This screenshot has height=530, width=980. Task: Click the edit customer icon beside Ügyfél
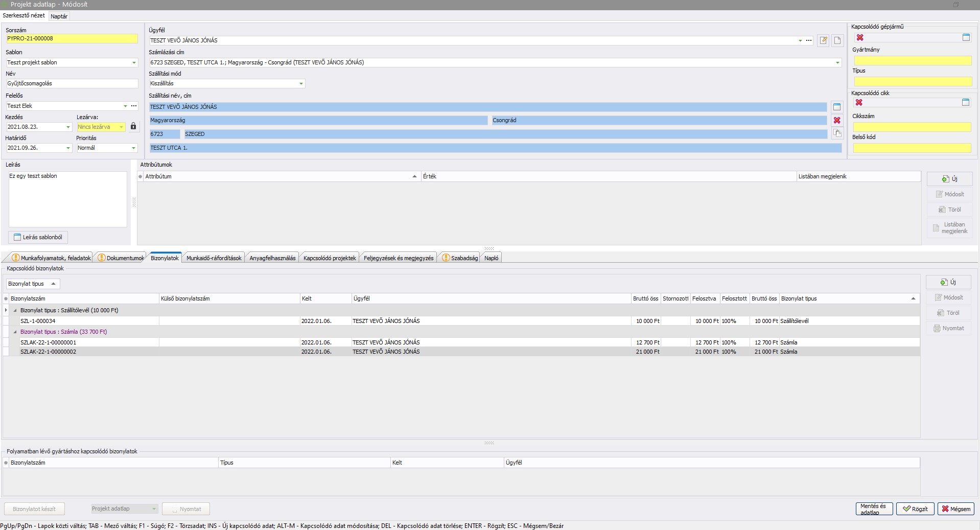823,40
